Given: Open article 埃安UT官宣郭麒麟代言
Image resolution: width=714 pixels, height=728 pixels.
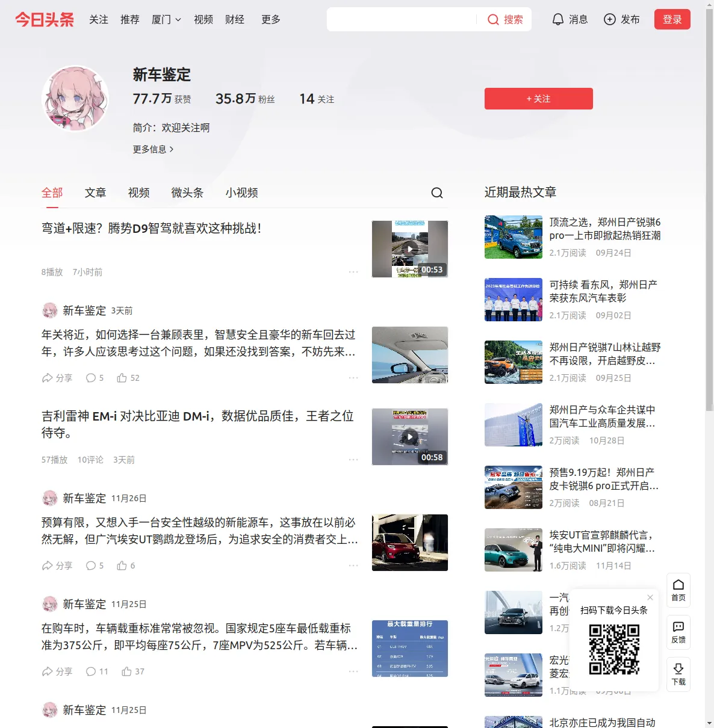Looking at the screenshot, I should [603, 541].
